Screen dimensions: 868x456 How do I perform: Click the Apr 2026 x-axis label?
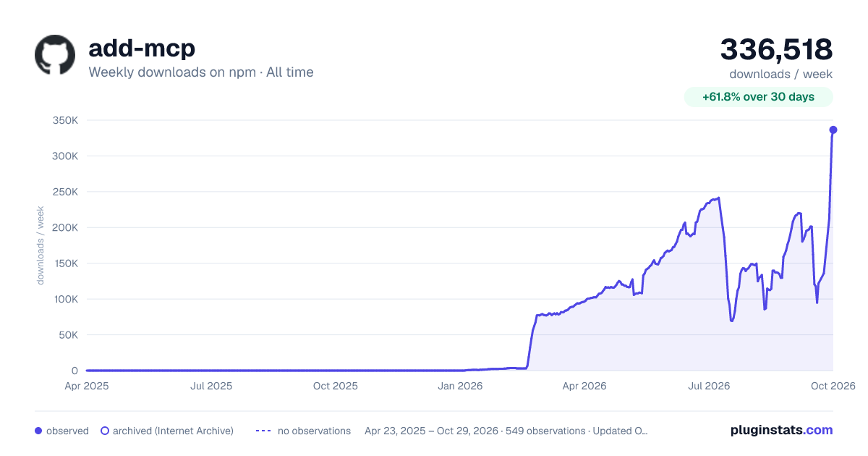[584, 386]
